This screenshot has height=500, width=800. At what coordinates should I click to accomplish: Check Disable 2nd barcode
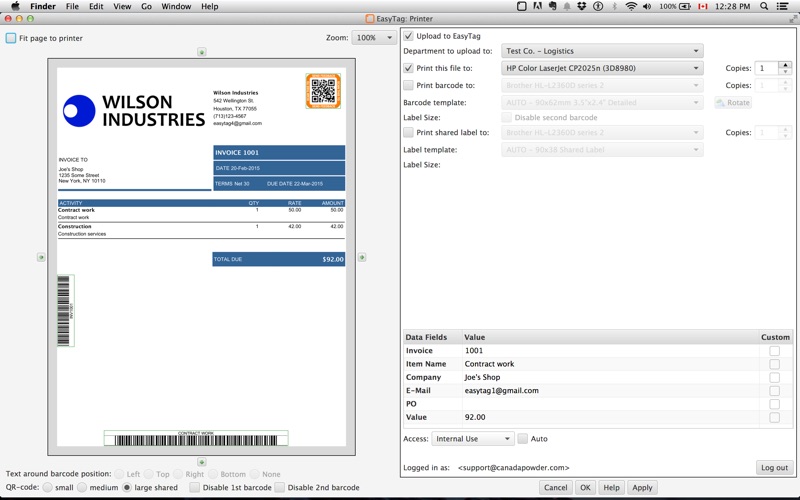coord(279,487)
